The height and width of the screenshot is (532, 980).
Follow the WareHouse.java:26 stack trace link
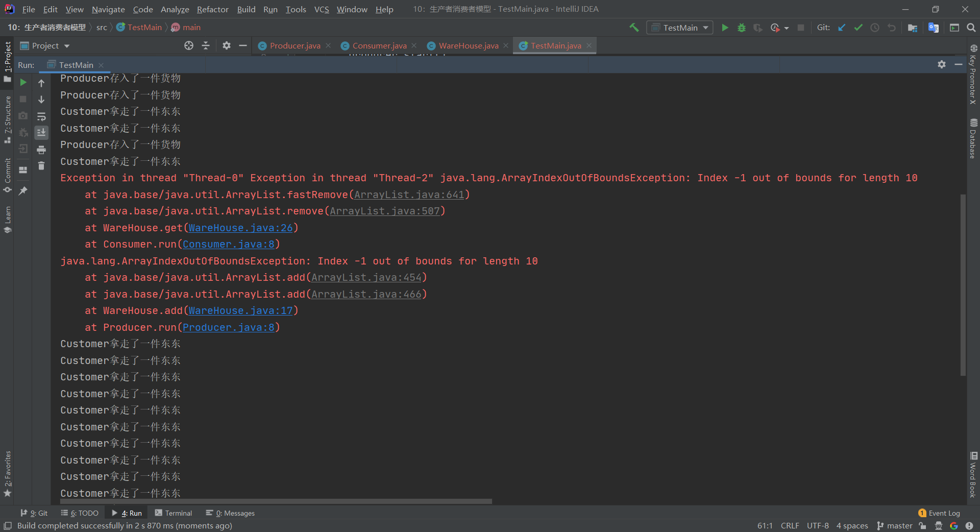point(240,228)
